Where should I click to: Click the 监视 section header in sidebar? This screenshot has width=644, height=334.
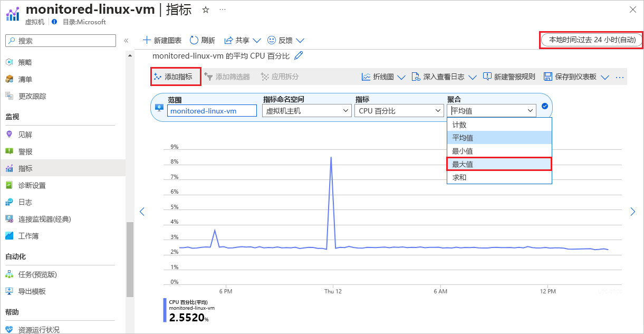coord(12,117)
